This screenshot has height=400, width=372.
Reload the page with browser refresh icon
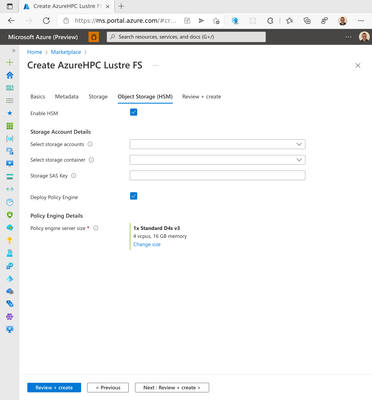[x=46, y=21]
